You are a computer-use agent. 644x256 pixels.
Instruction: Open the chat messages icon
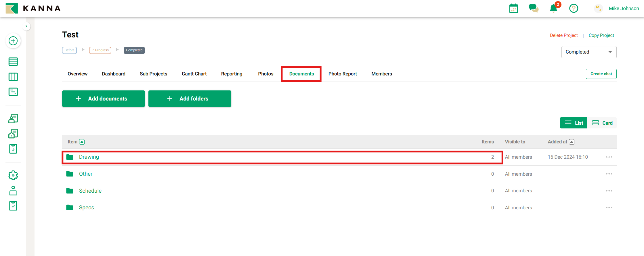[x=533, y=8]
